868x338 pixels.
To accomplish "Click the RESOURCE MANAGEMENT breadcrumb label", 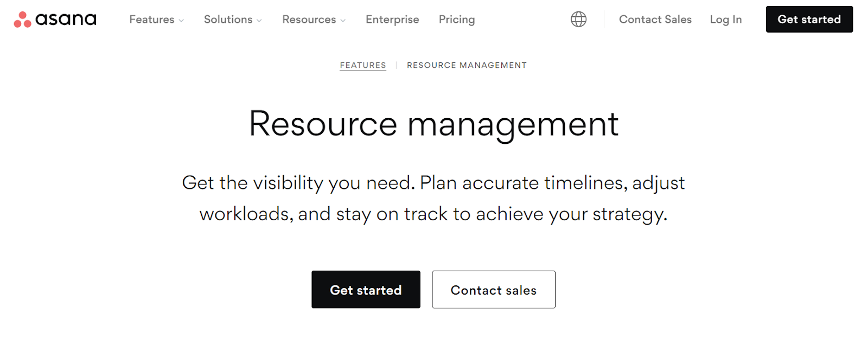I will point(467,65).
